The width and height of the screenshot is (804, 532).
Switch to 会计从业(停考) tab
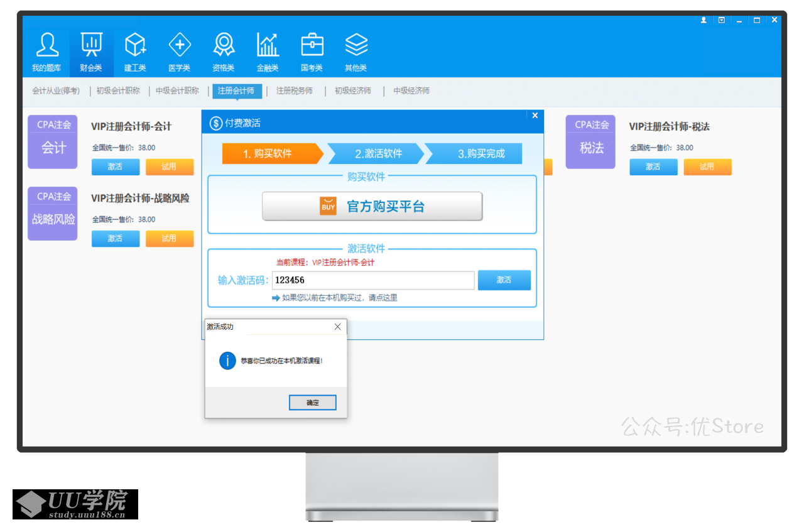(56, 90)
